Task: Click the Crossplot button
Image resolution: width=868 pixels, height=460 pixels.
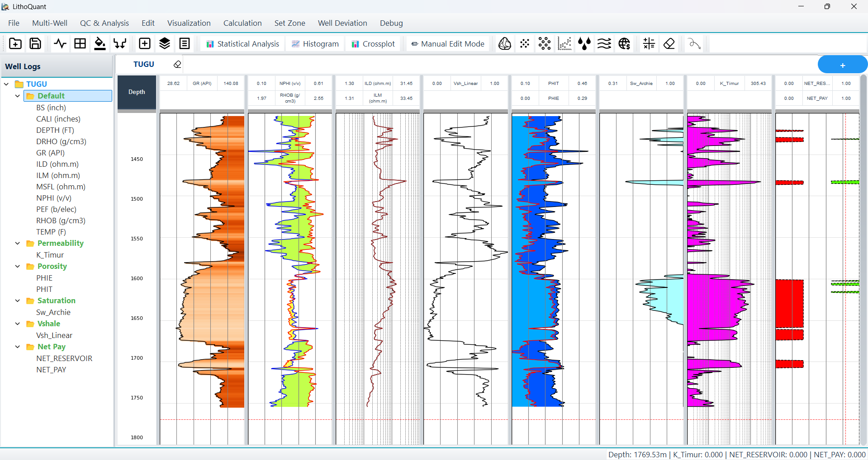Action: click(373, 44)
